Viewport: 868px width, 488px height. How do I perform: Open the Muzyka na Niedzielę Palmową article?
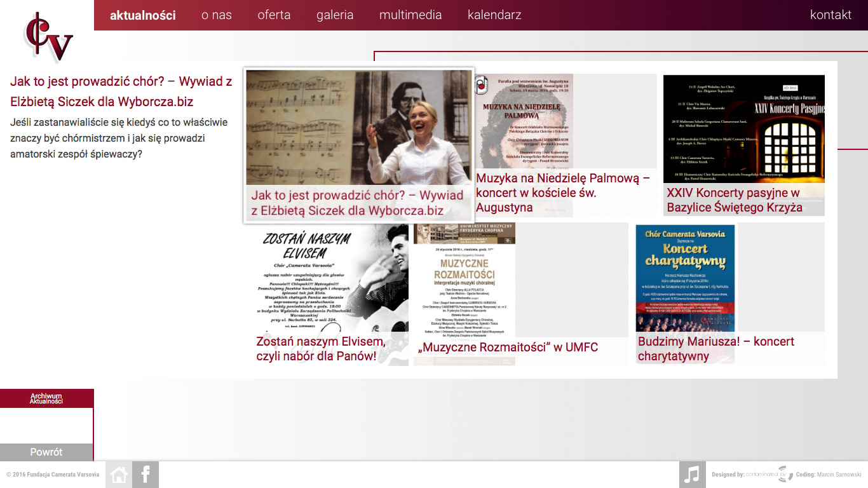(x=562, y=193)
